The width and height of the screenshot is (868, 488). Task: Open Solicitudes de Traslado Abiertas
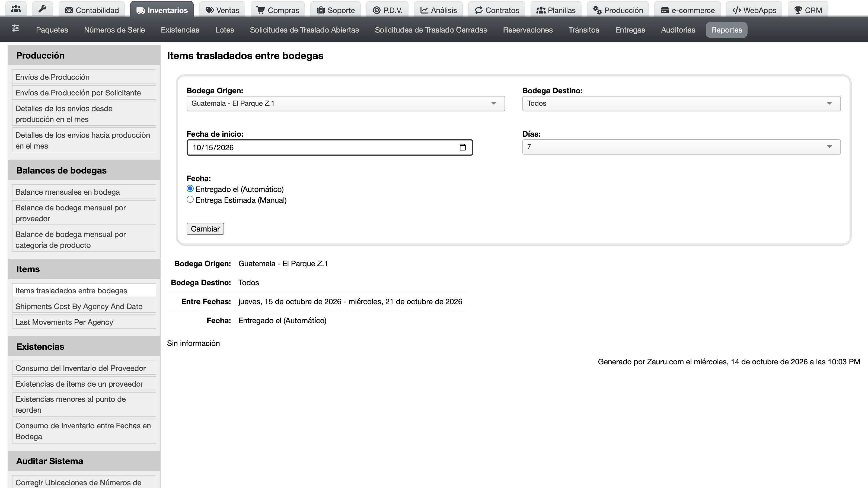304,30
